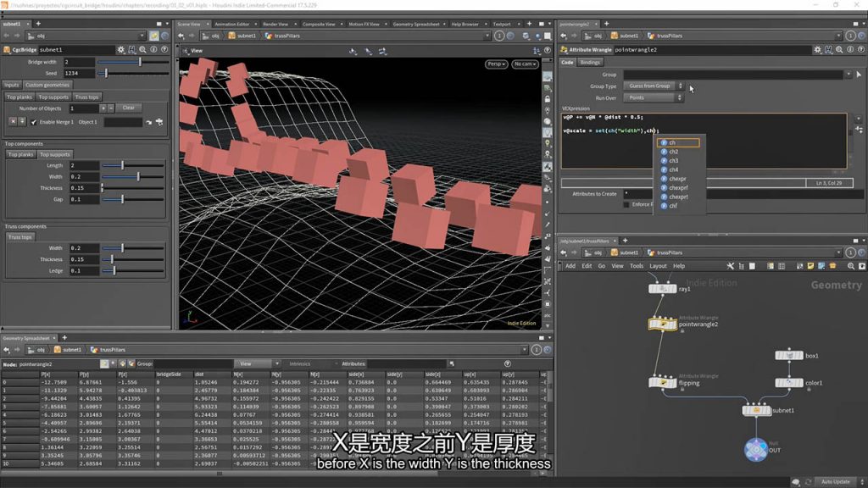Decrease Number of Objects with minus button
This screenshot has width=868, height=488.
point(111,108)
